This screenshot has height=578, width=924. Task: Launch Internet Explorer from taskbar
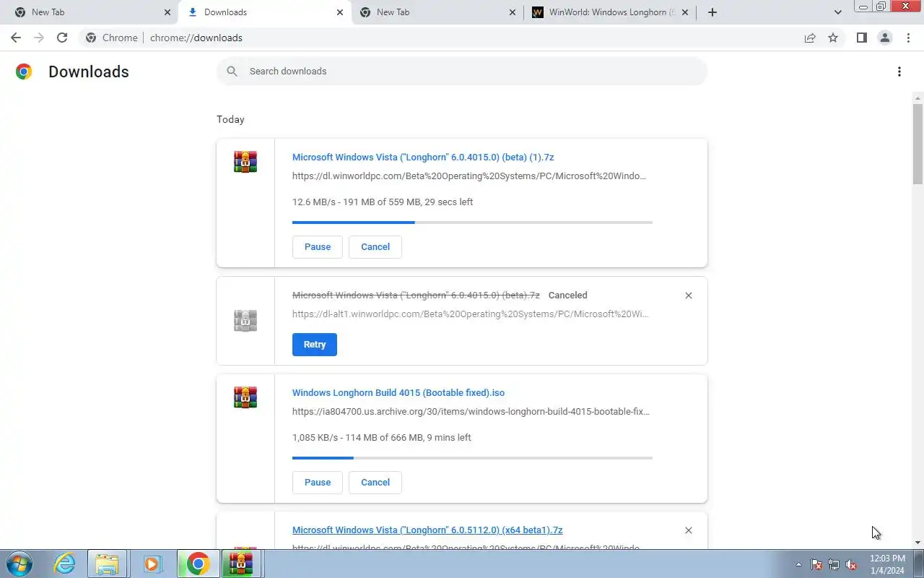pyautogui.click(x=65, y=564)
